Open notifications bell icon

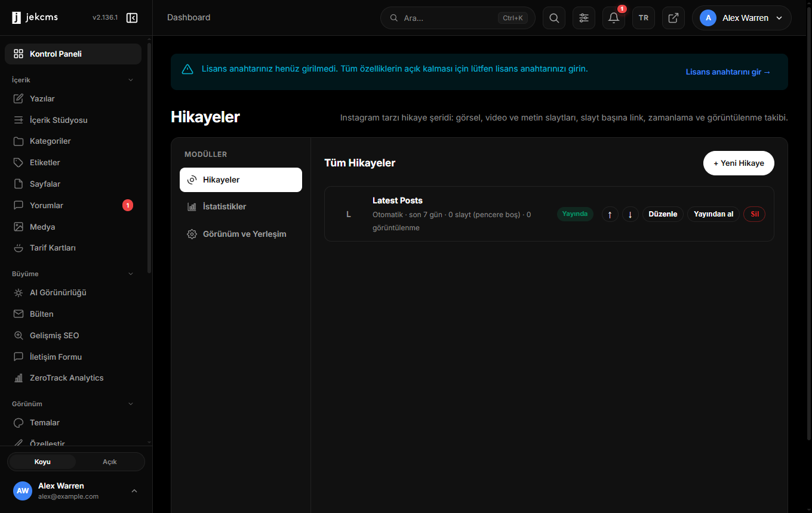tap(614, 18)
